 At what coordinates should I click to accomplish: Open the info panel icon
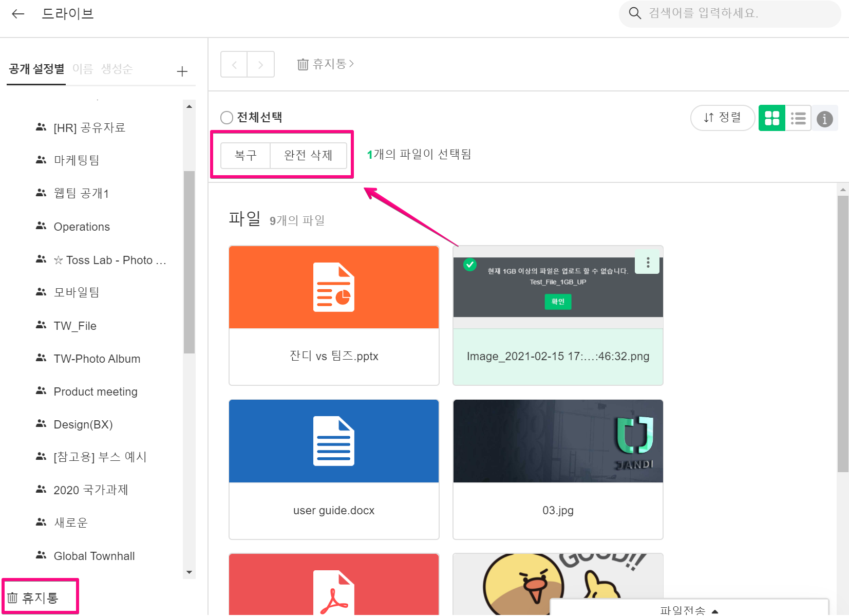tap(825, 119)
